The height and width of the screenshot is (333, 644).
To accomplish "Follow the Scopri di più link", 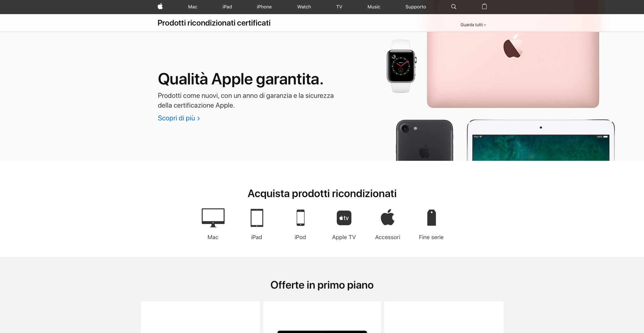I will pos(179,118).
